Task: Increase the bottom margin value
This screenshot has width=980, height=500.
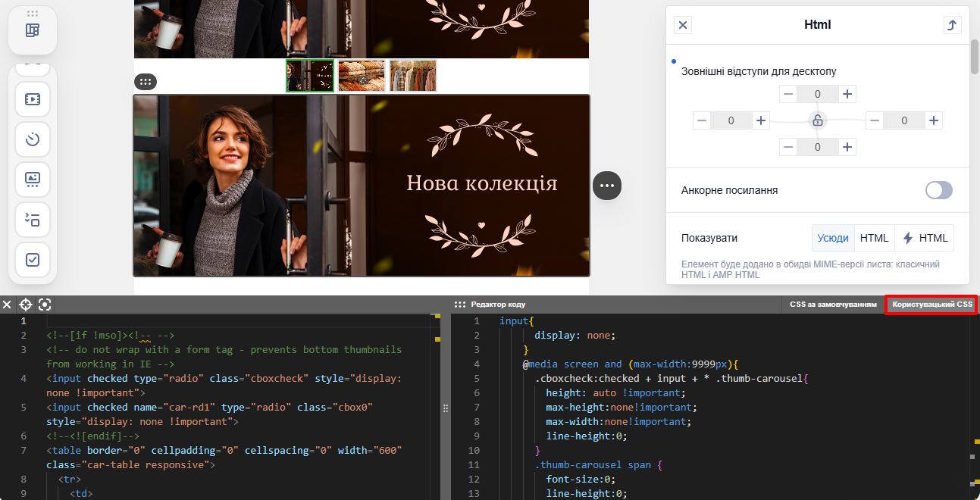Action: pyautogui.click(x=847, y=147)
